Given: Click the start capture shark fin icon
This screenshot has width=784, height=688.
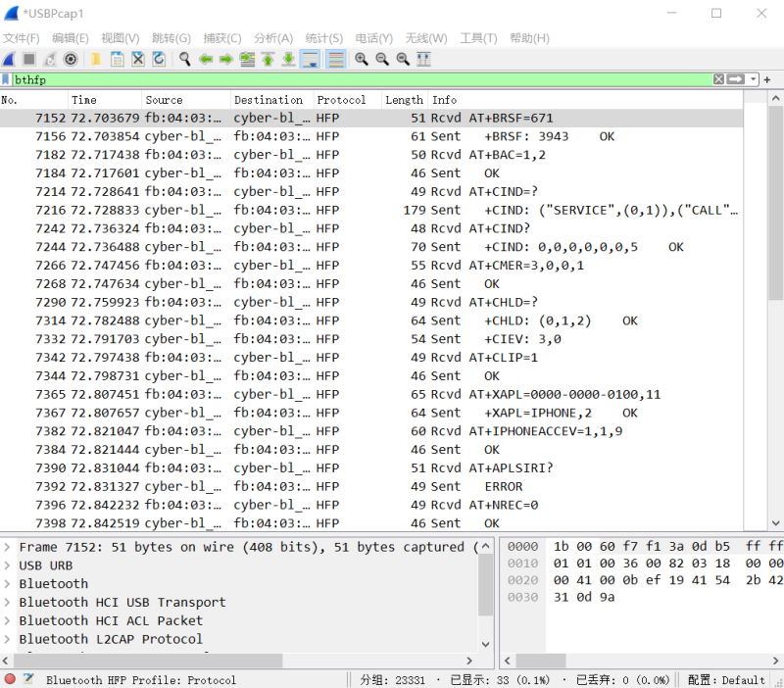Looking at the screenshot, I should click(9, 59).
